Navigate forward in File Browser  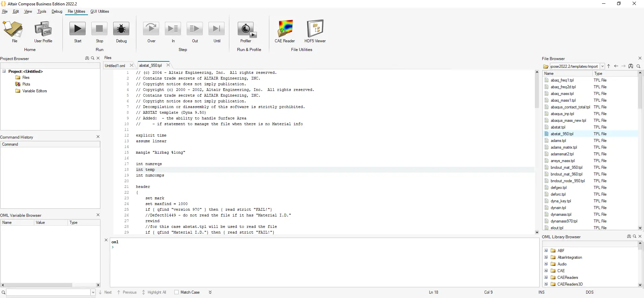click(624, 66)
